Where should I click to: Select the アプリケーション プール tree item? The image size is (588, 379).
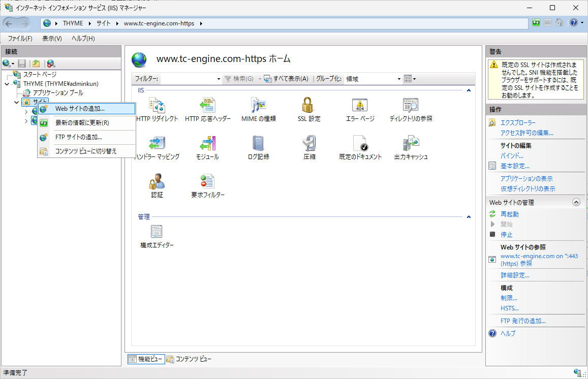pos(58,93)
